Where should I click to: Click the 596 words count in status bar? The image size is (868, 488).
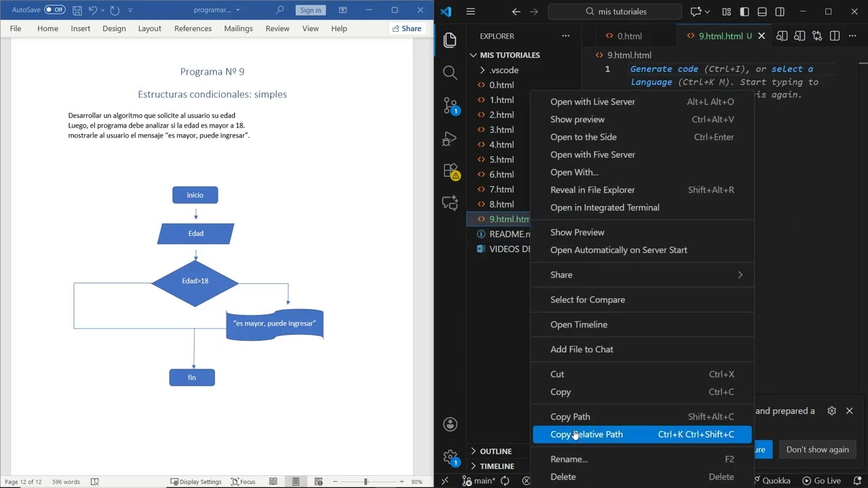click(x=66, y=482)
